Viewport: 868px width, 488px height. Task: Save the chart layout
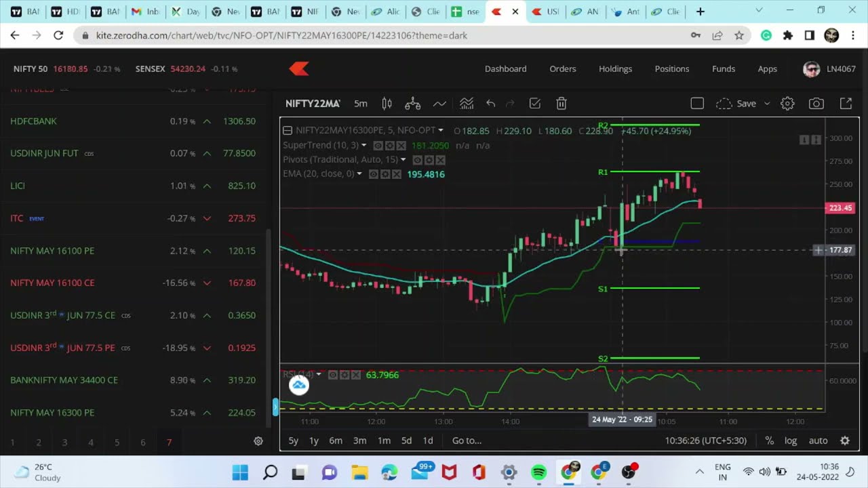click(x=746, y=104)
